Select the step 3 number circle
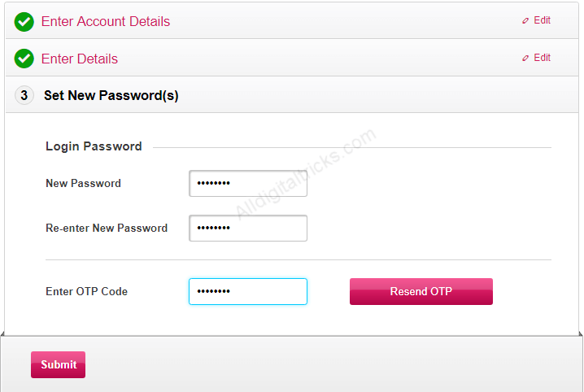This screenshot has width=584, height=392. (24, 95)
